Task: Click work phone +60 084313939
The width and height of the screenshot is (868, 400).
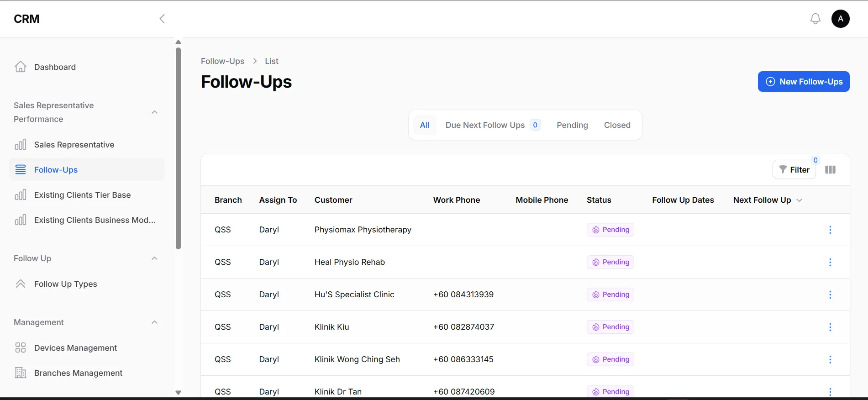Action: coord(463,295)
